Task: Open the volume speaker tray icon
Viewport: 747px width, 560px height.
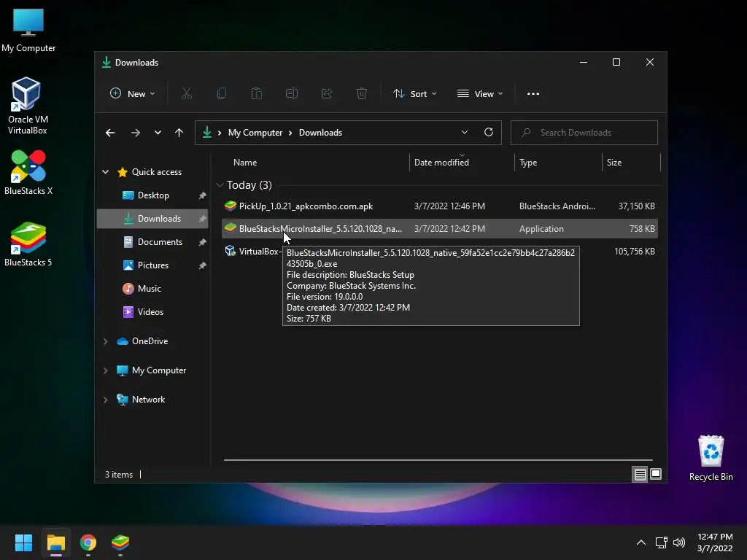Action: click(x=679, y=542)
